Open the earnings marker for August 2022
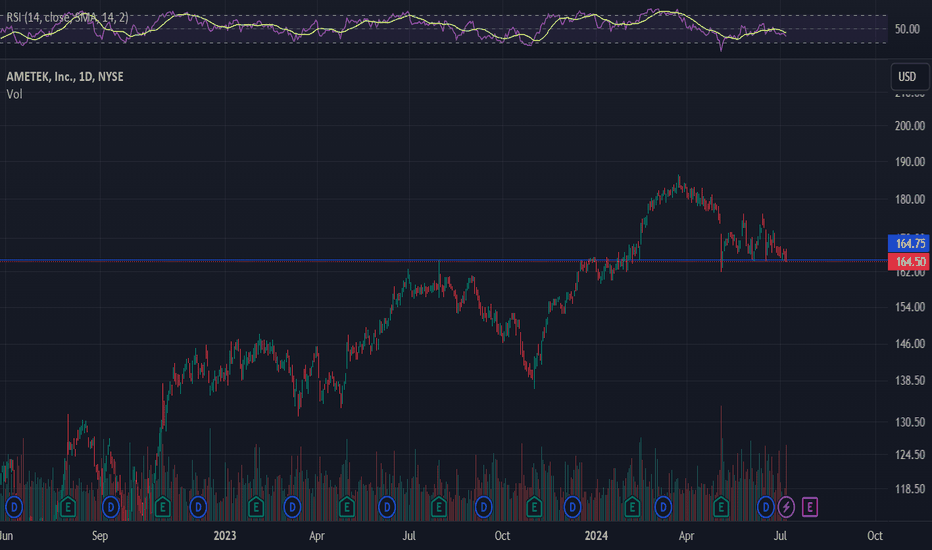The width and height of the screenshot is (932, 550). [x=68, y=507]
